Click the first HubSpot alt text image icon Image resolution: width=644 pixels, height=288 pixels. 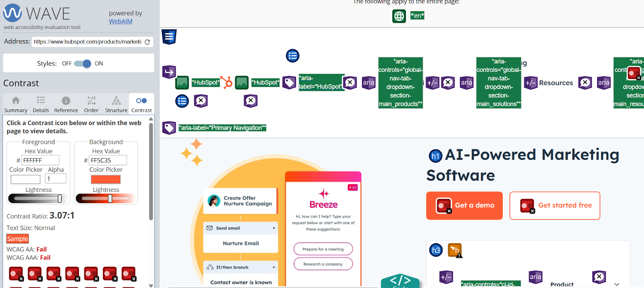coord(182,82)
